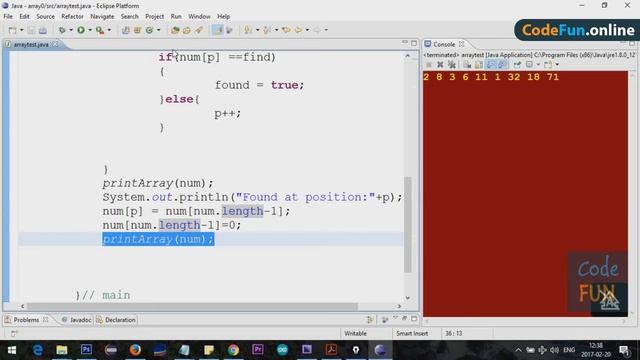
Task: Click the New file toolbar icon
Action: click(x=13, y=30)
